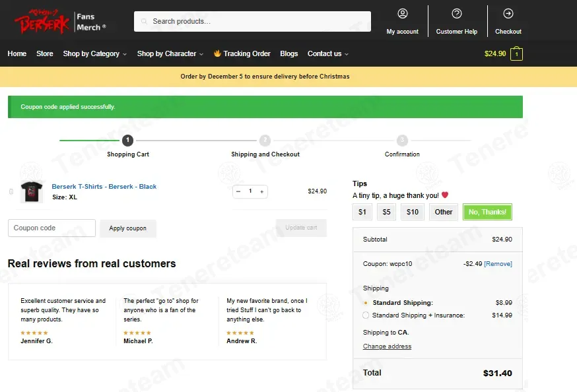Select the No, Thanks! tip option
The width and height of the screenshot is (577, 392).
tap(487, 212)
